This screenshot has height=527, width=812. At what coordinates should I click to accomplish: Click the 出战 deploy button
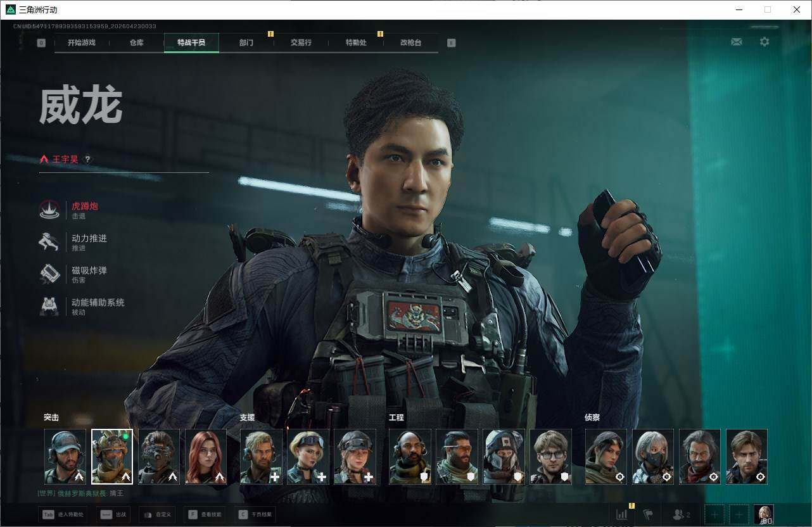pyautogui.click(x=114, y=514)
